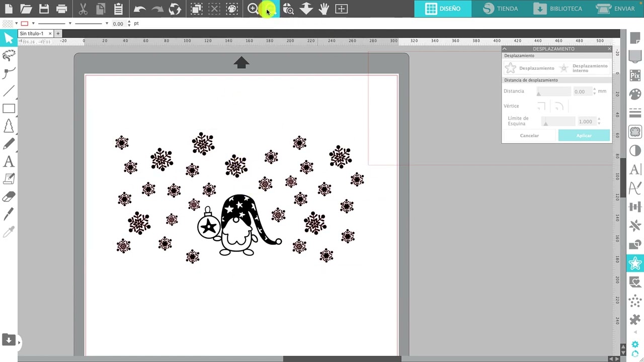Viewport: 644px width, 362px height.
Task: Create a new document with the blank page icon
Action: click(x=9, y=9)
